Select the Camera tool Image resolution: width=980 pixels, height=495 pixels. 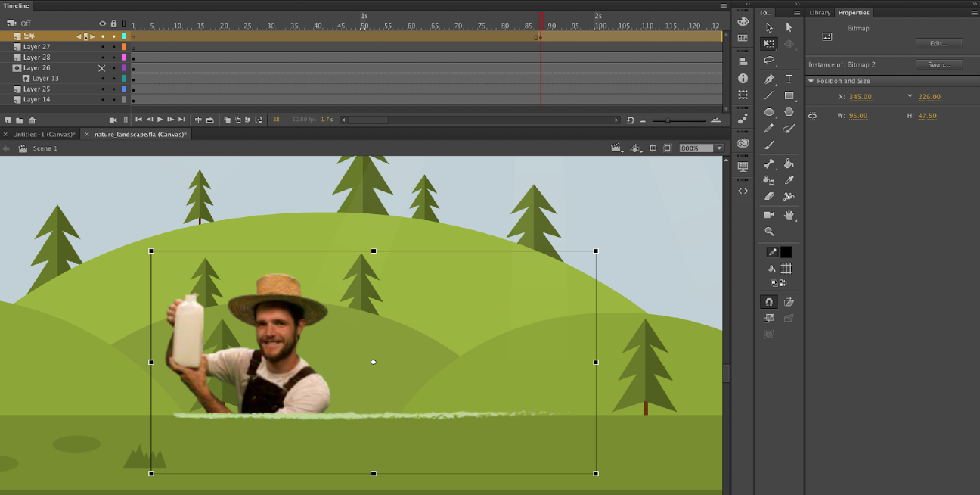(x=769, y=215)
